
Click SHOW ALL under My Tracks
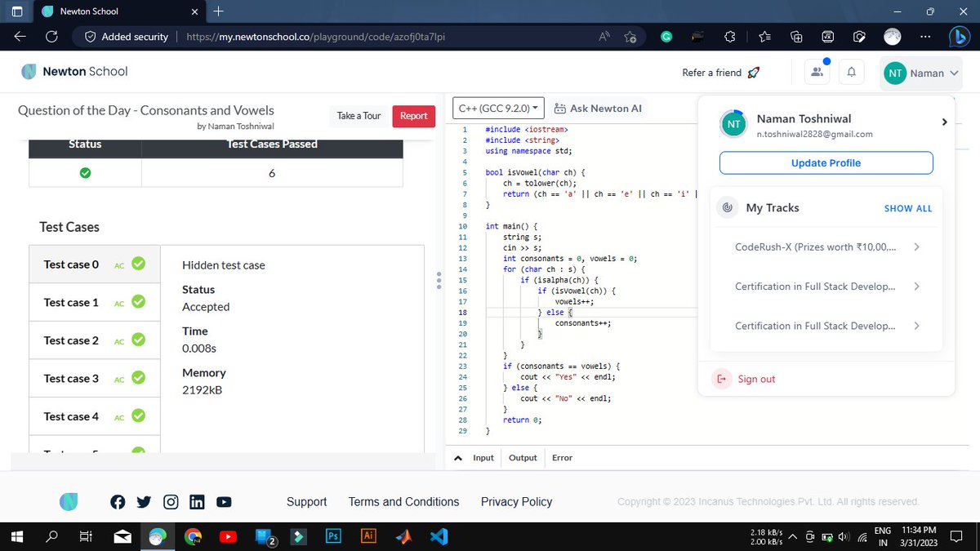908,209
